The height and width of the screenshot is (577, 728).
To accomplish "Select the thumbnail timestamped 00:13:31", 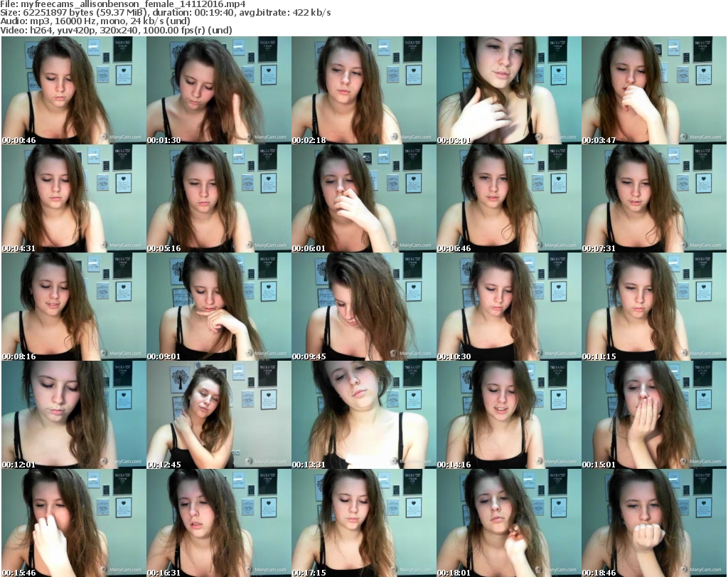I will tap(363, 415).
